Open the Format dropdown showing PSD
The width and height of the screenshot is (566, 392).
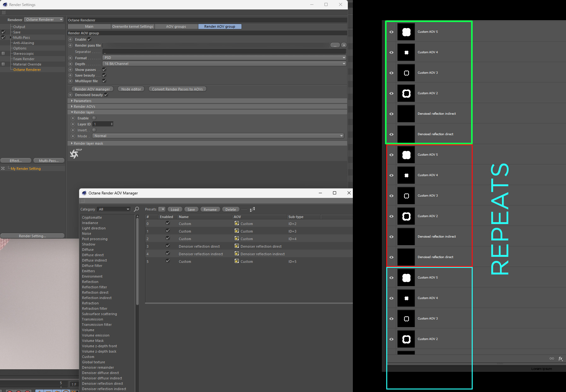(x=224, y=58)
